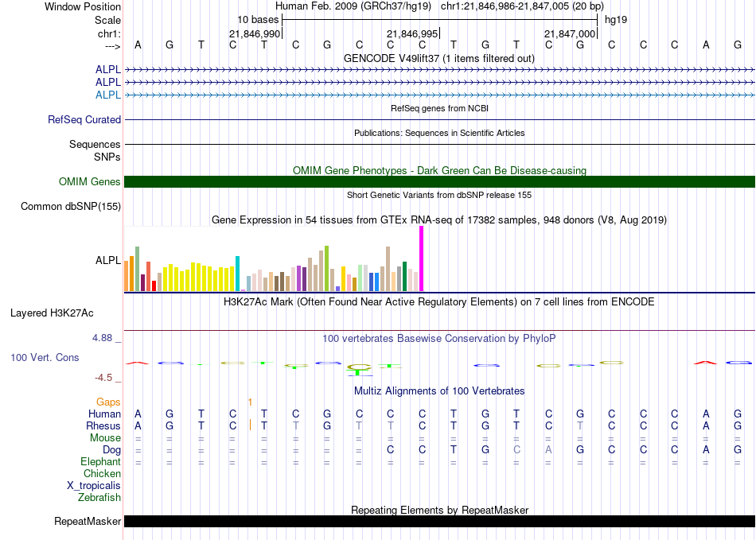The image size is (756, 540).
Task: Click the black RepeatMasker track bar
Action: [439, 522]
